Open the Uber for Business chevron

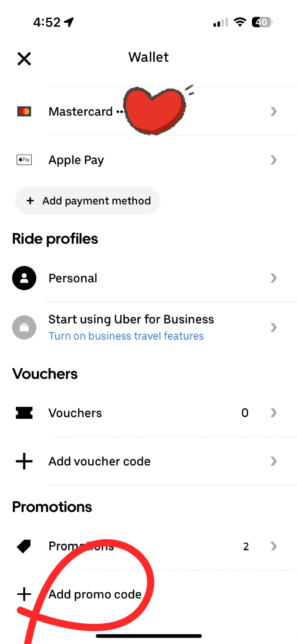[x=273, y=327]
